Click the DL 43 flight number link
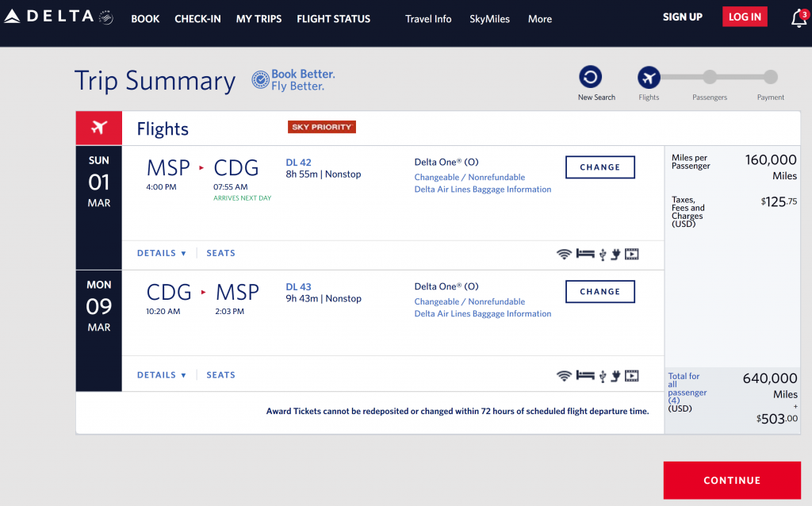This screenshot has height=506, width=812. 298,287
